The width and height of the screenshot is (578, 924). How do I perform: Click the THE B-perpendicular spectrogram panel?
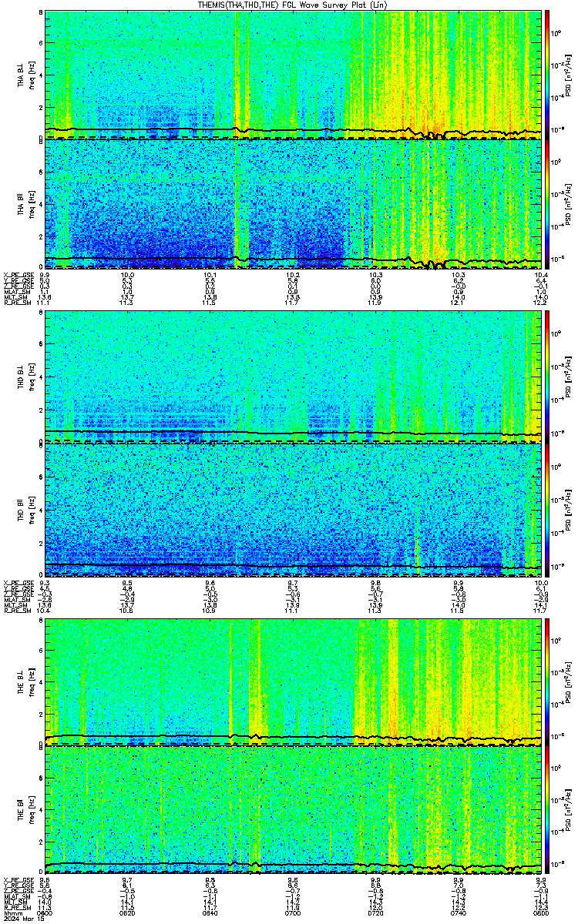(x=293, y=681)
